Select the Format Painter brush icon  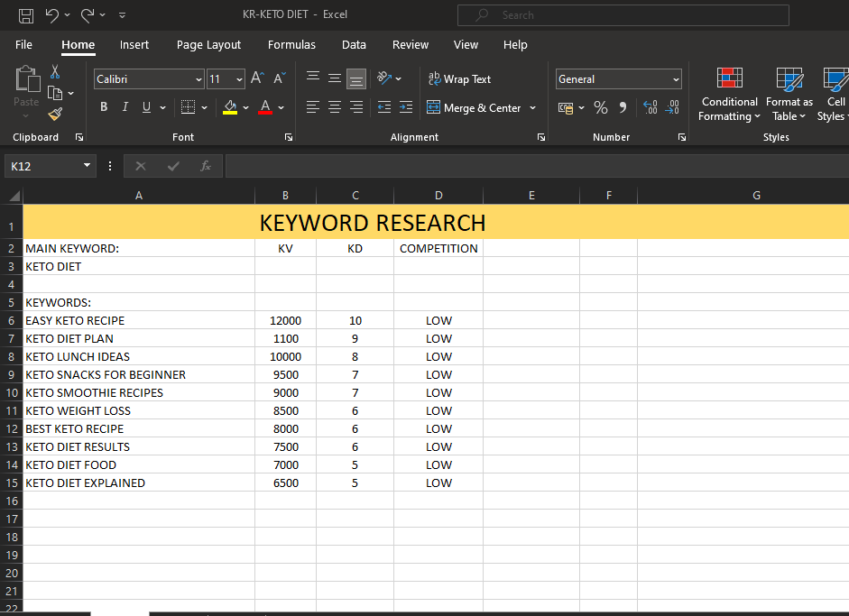[x=56, y=114]
